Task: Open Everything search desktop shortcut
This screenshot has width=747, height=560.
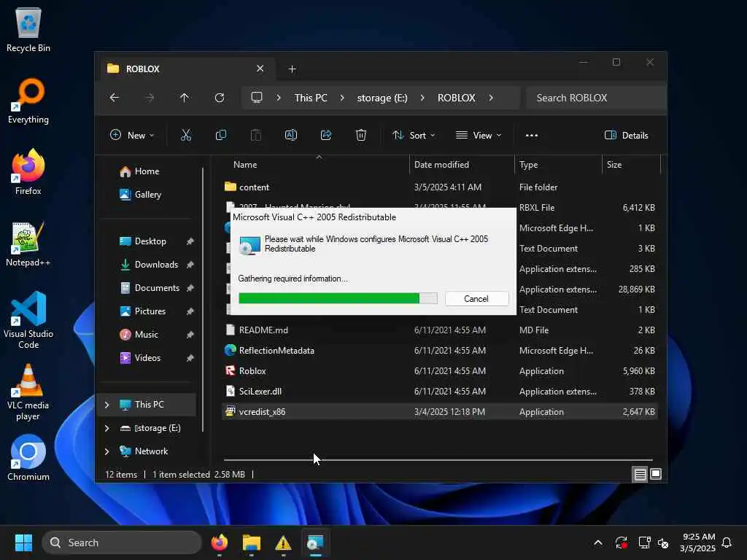Action: click(x=28, y=101)
